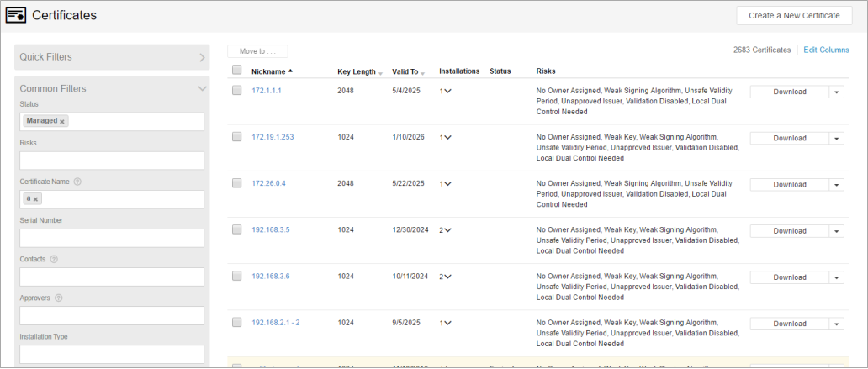The image size is (868, 369).
Task: Check the box for certificate 172.1.1.1
Action: click(236, 90)
